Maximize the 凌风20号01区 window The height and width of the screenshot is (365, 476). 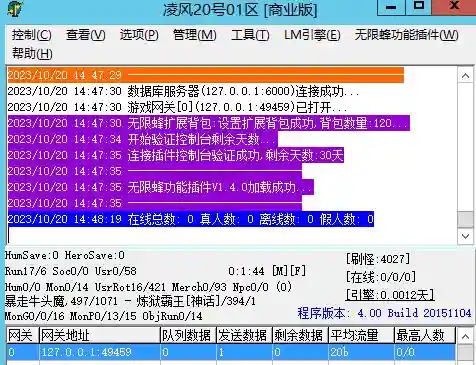[x=418, y=7]
